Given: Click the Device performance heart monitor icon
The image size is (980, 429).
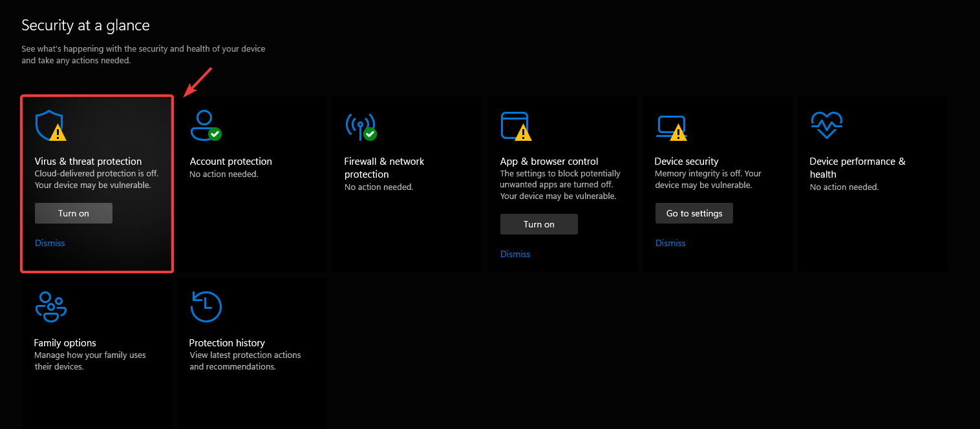Looking at the screenshot, I should click(826, 125).
